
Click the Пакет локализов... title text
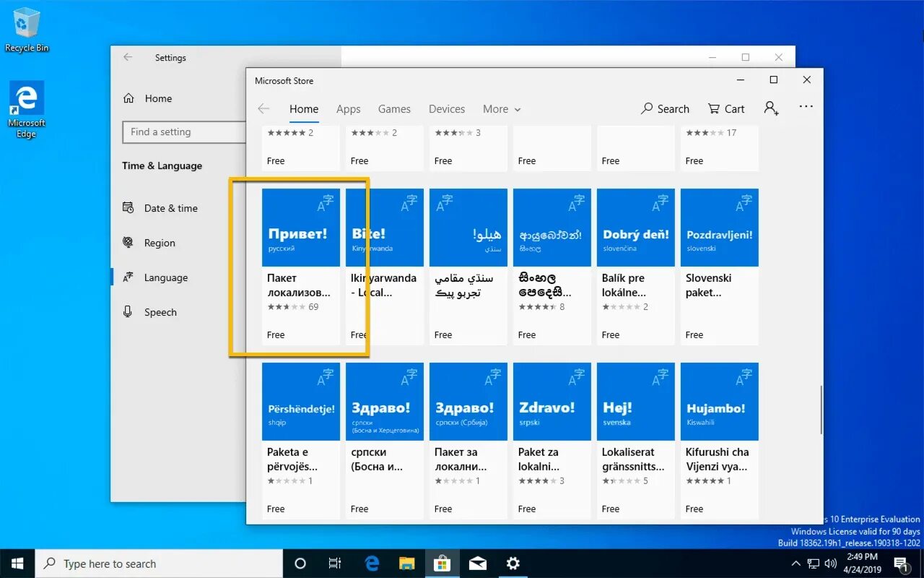click(299, 285)
